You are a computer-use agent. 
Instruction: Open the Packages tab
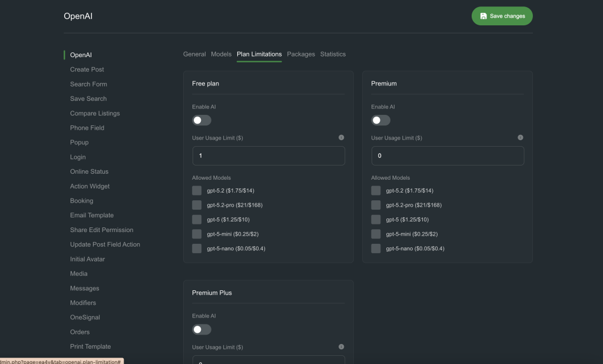301,54
